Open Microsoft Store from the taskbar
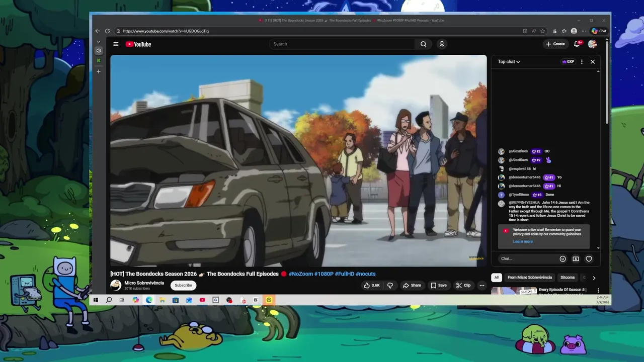The height and width of the screenshot is (362, 644). click(176, 300)
